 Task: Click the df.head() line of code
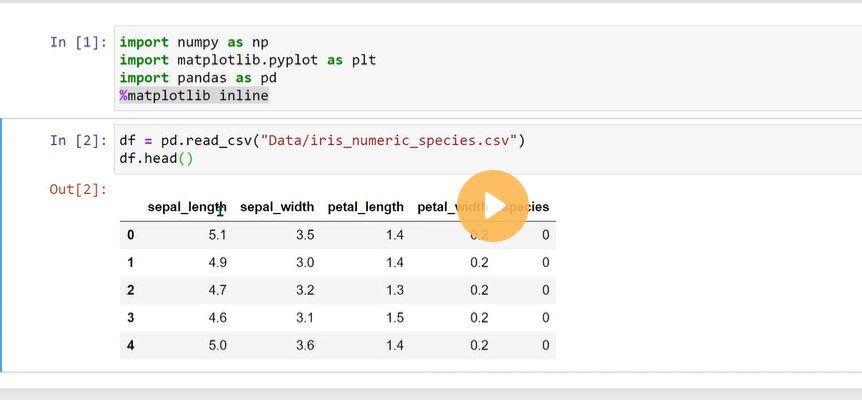tap(156, 159)
